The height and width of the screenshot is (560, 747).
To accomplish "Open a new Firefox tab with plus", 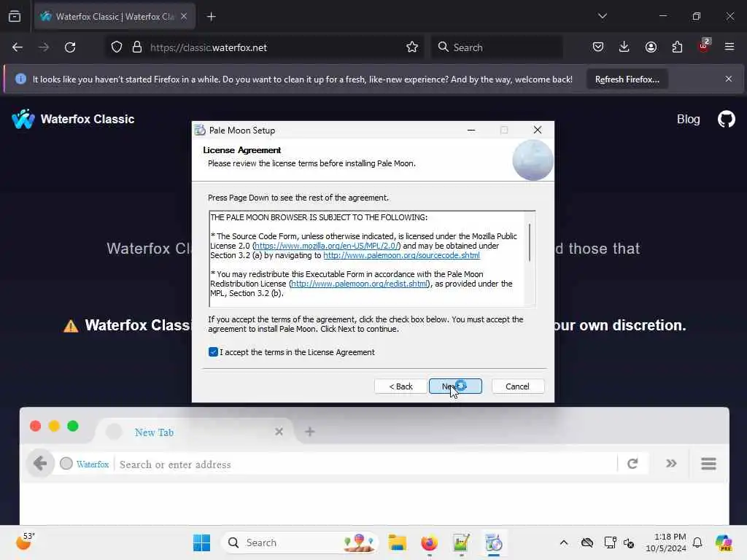I will point(211,17).
